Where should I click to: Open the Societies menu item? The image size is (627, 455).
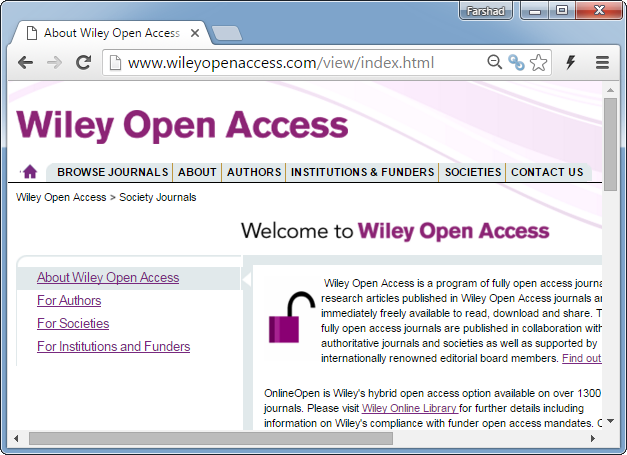(x=473, y=172)
